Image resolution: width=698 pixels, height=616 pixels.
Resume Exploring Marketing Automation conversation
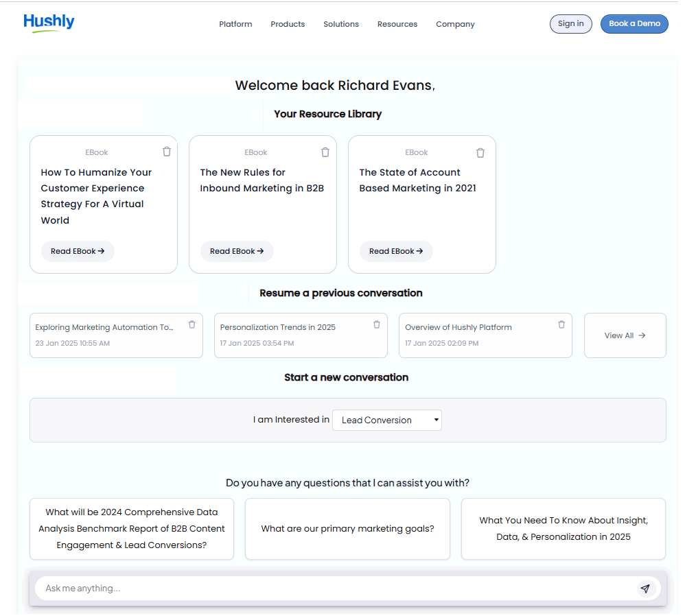(x=116, y=335)
